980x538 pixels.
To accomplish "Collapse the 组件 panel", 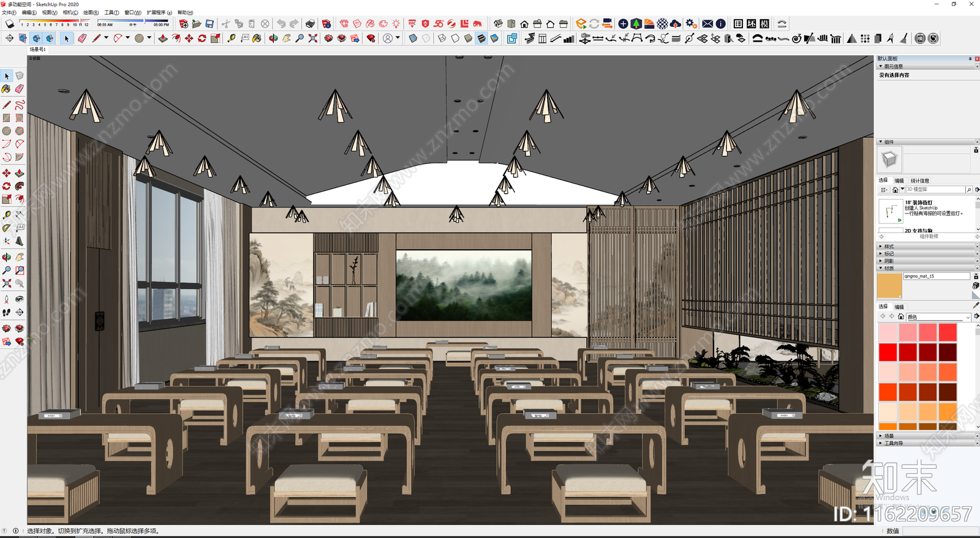I will point(881,142).
